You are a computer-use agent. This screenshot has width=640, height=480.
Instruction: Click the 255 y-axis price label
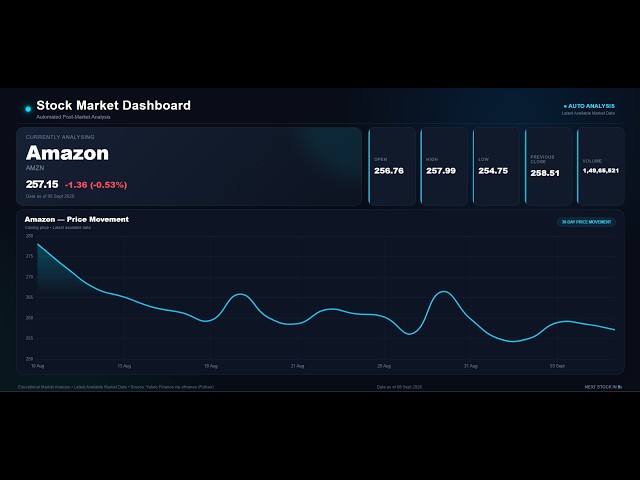(29, 338)
